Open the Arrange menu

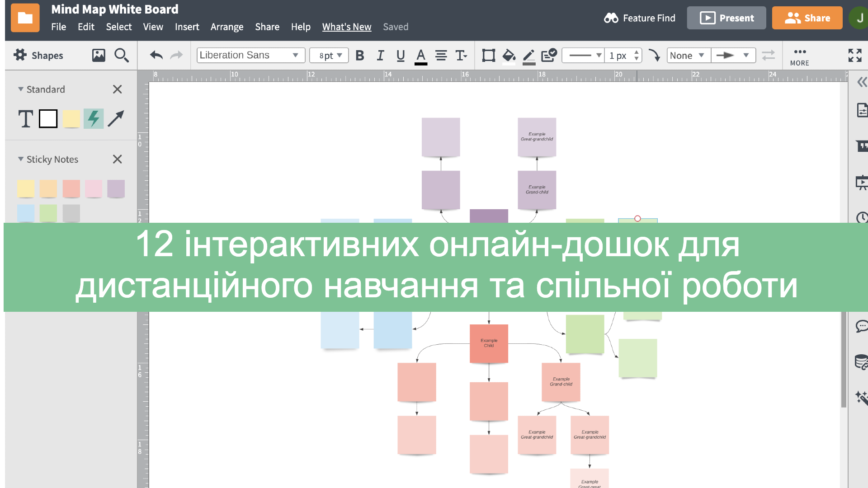click(226, 26)
